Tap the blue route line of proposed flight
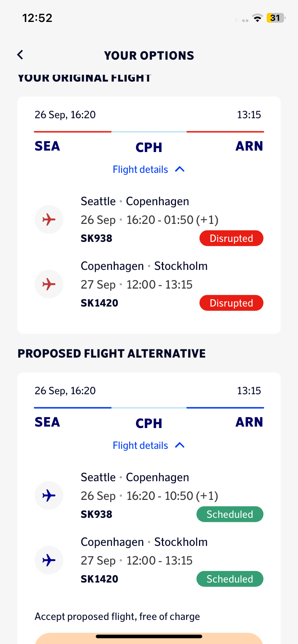This screenshot has width=298, height=644. 73,408
